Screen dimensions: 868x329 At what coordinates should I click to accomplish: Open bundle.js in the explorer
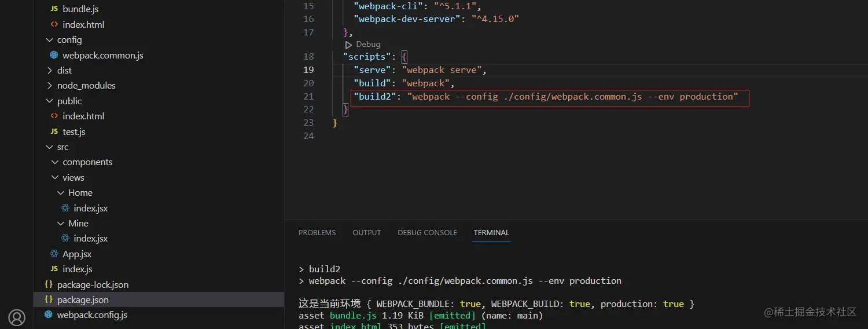(80, 9)
